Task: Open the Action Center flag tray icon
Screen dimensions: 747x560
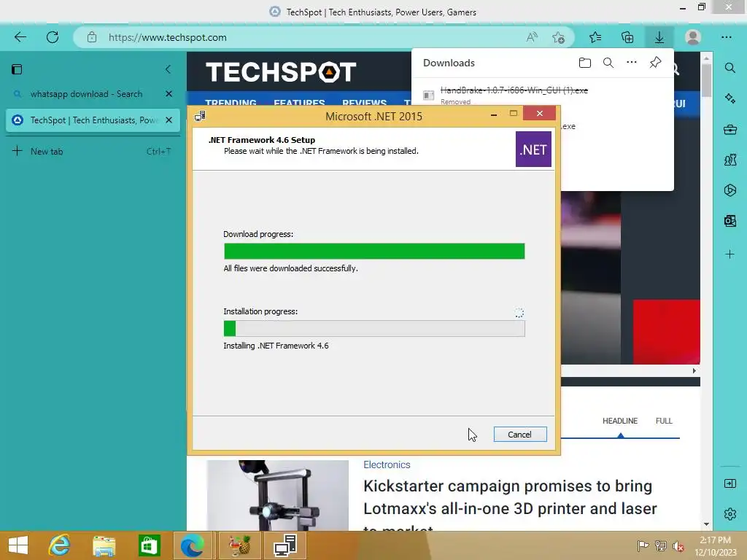Action: [x=643, y=545]
